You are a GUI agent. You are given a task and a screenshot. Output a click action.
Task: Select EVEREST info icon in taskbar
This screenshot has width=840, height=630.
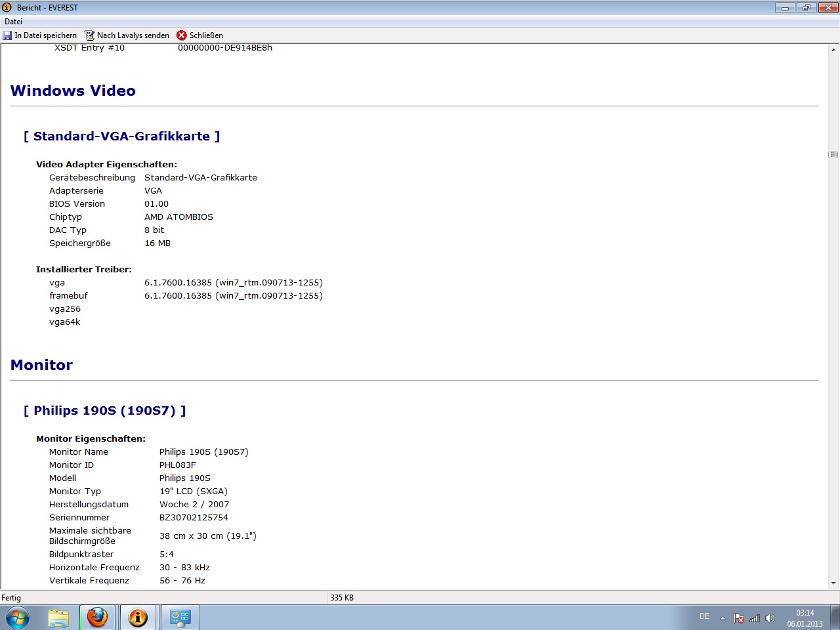(x=138, y=618)
